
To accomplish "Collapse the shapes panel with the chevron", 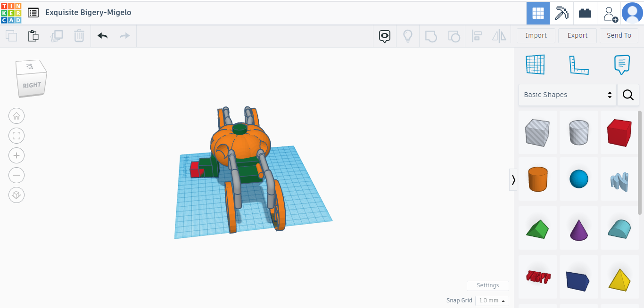I will [513, 179].
